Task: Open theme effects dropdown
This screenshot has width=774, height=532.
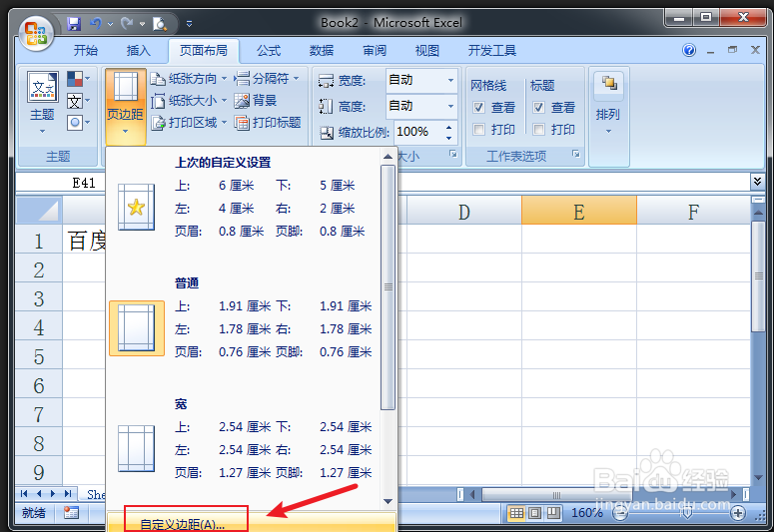Action: click(79, 122)
